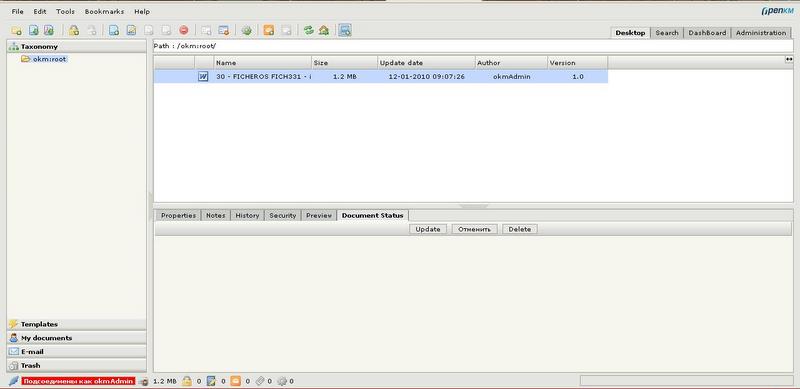Click the greyed Check-in document icon
Image resolution: width=800 pixels, height=389 pixels.
click(x=148, y=31)
